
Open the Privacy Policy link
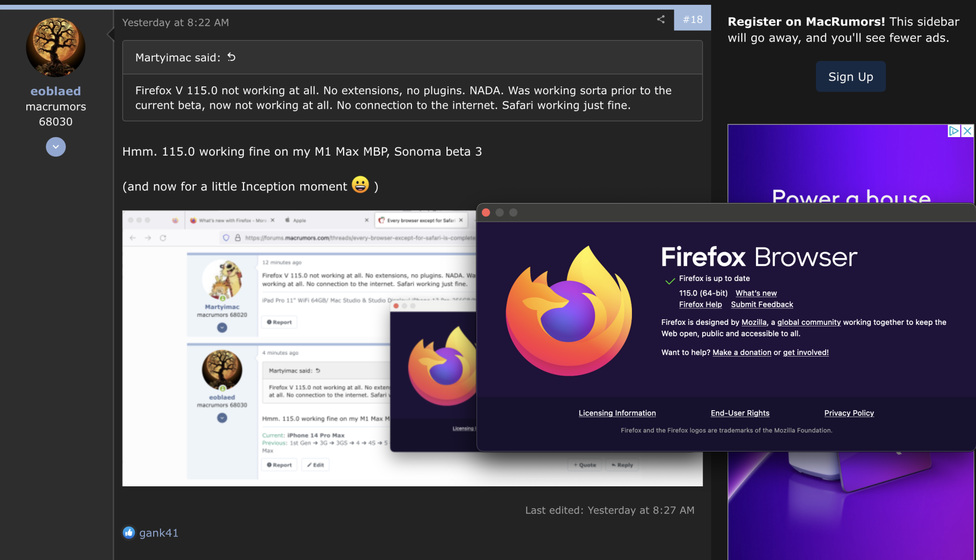[849, 413]
